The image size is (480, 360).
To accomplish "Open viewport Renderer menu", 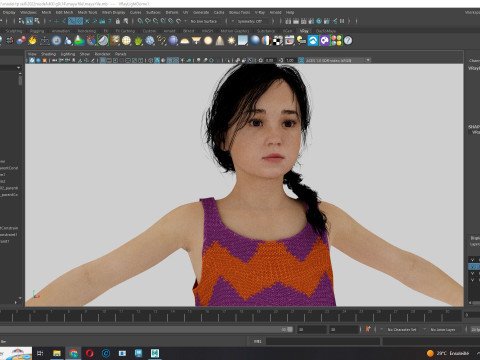I will pos(102,54).
